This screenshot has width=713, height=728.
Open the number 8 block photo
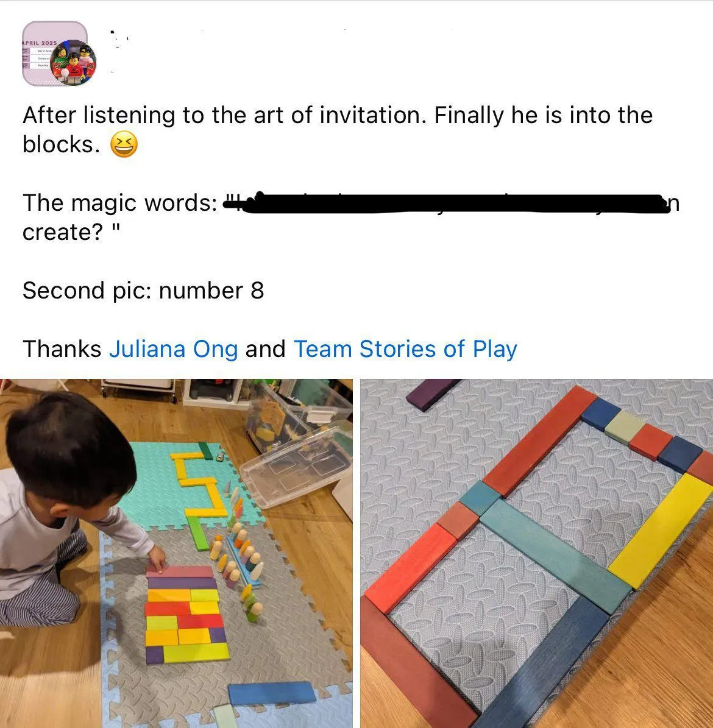(x=536, y=553)
